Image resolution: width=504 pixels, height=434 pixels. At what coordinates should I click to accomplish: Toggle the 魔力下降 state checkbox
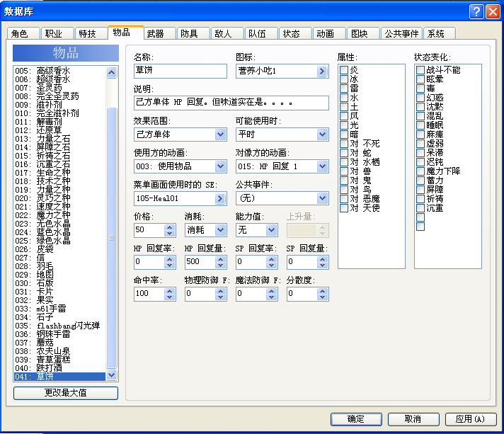click(x=420, y=171)
